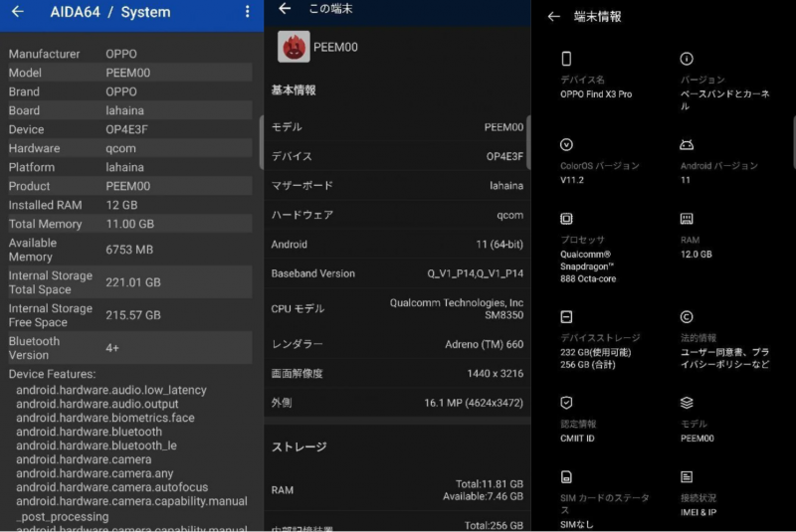This screenshot has height=532, width=796.
Task: Tap the Baseband Version row
Action: click(397, 273)
